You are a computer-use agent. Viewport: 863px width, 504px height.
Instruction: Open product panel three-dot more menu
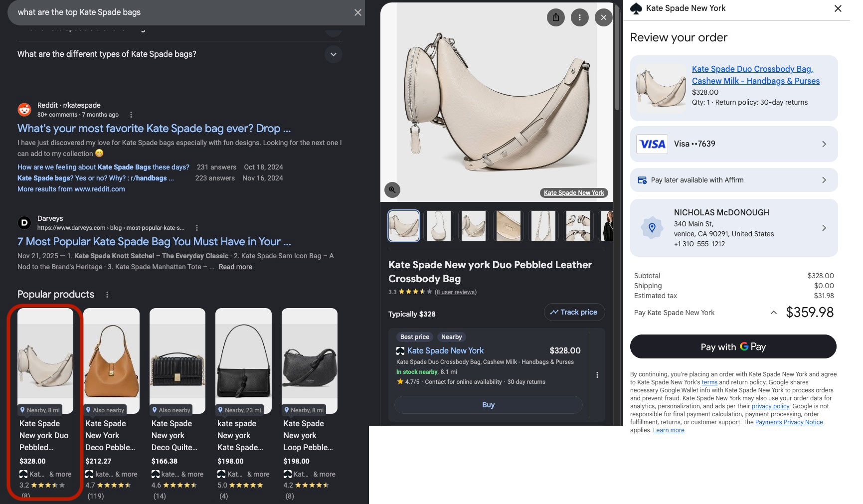580,17
